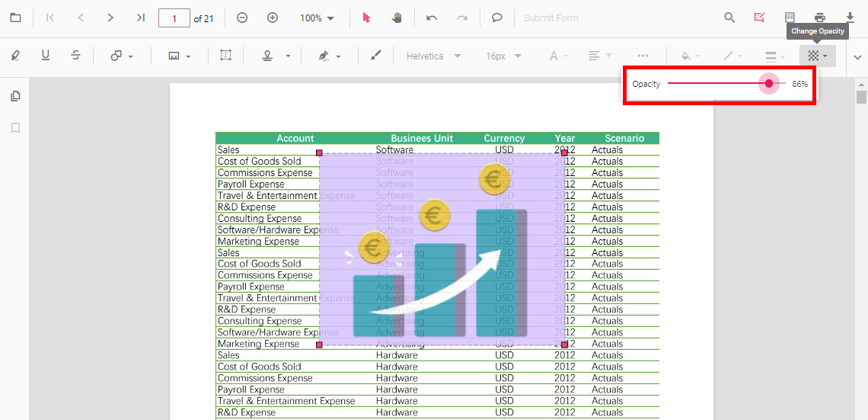
Task: Jump to the last page
Action: [141, 18]
